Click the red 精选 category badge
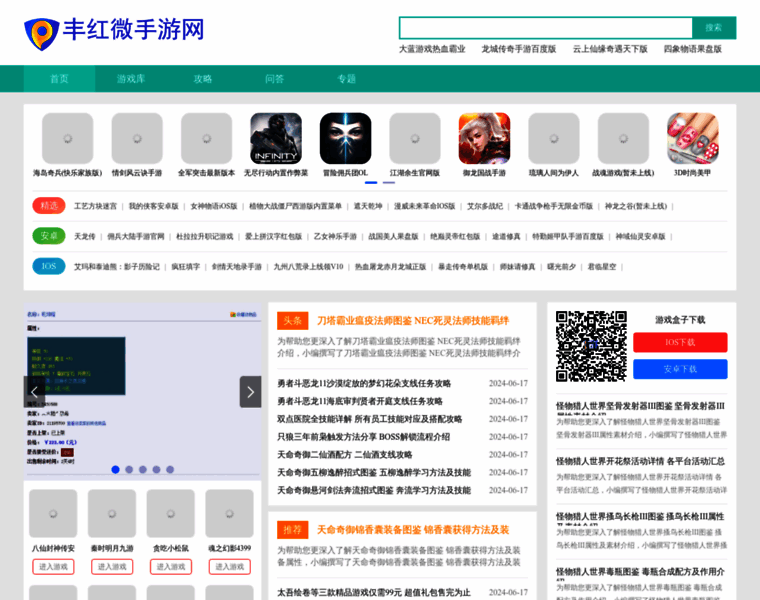The height and width of the screenshot is (600, 760). point(49,205)
